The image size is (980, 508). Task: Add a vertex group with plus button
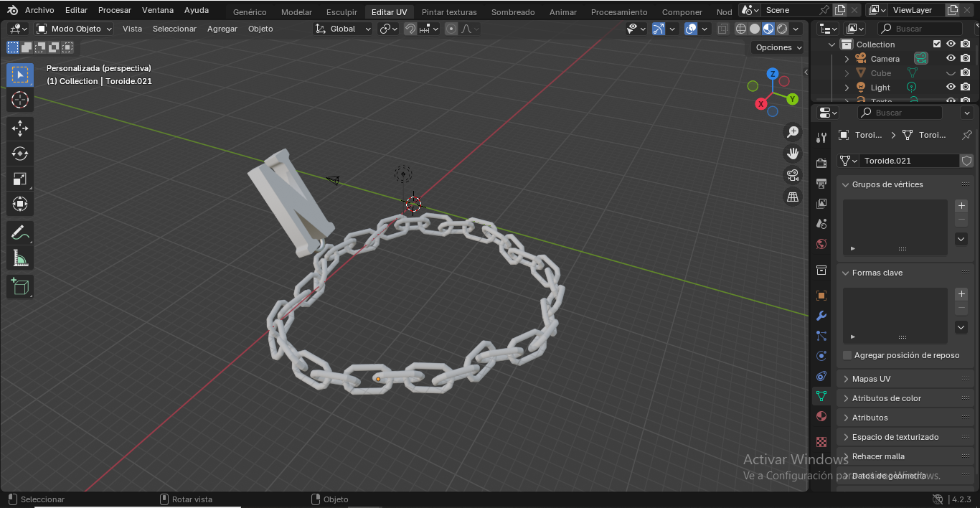tap(962, 206)
